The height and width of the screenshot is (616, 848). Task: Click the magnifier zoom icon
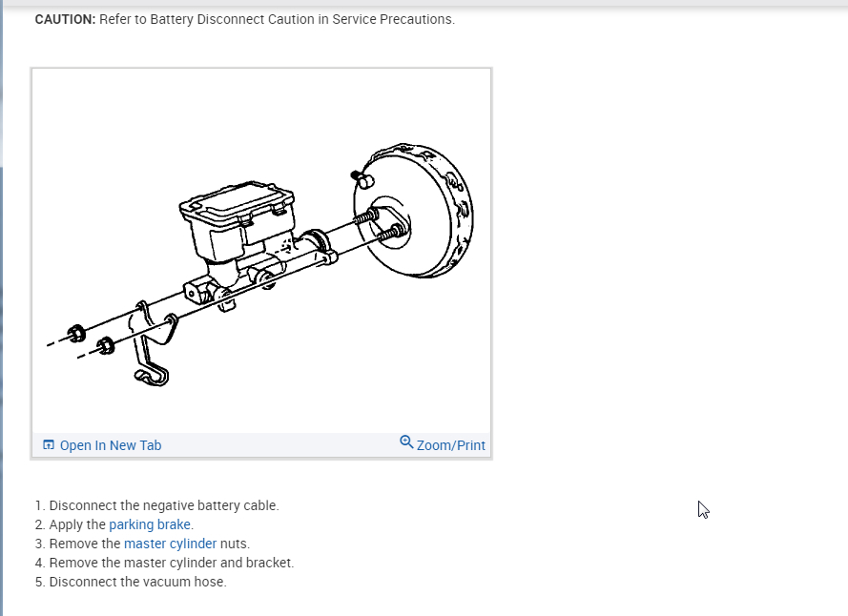pyautogui.click(x=406, y=441)
